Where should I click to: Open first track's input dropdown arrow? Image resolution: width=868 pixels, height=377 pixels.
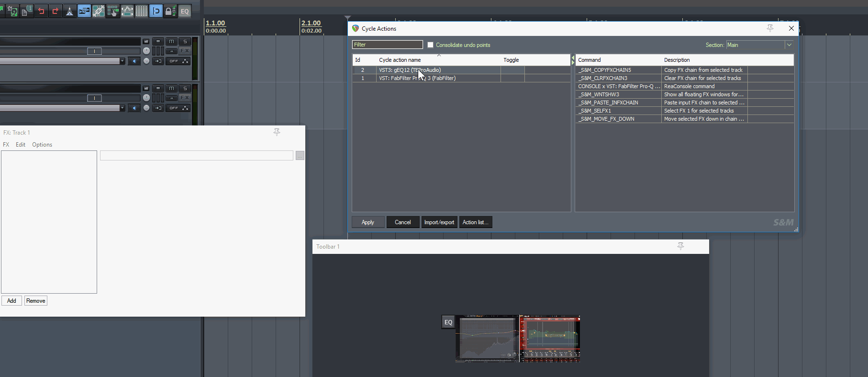point(122,61)
